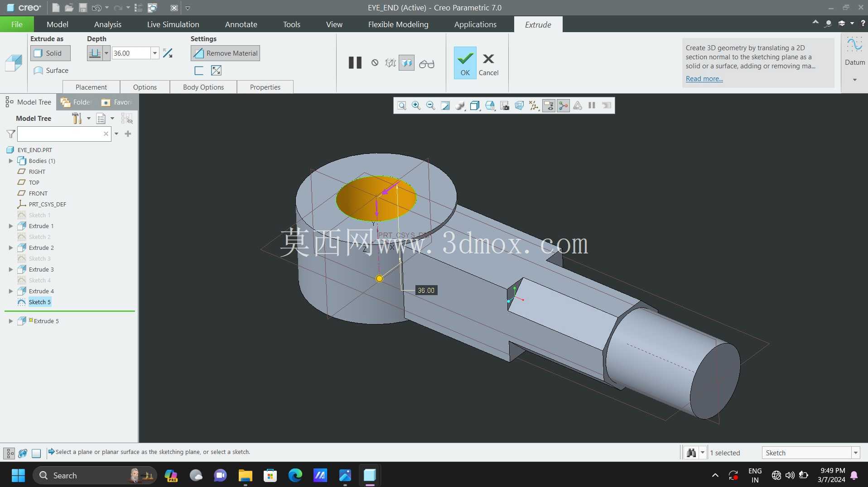This screenshot has width=868, height=487.
Task: Toggle the tree search selection icon
Action: (127, 119)
